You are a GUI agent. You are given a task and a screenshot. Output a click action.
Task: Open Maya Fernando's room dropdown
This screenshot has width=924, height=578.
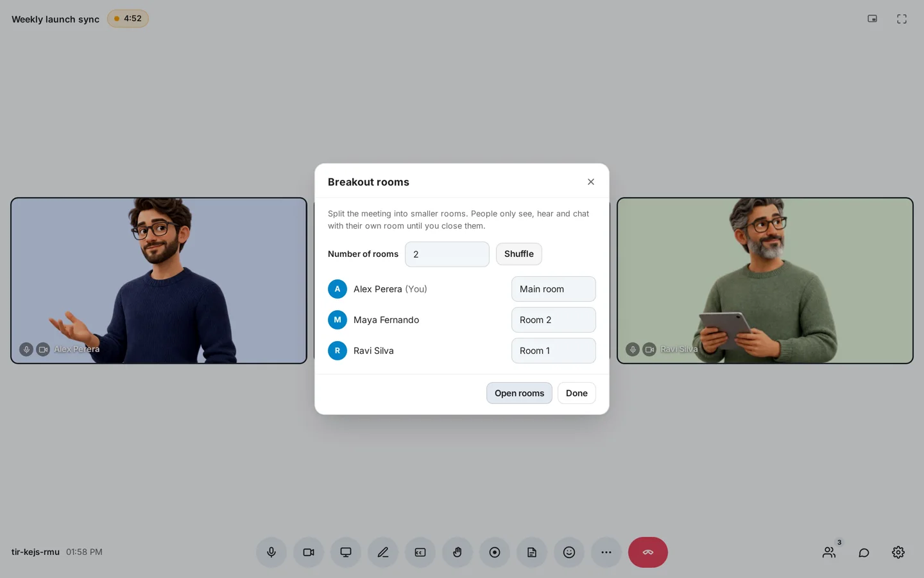(x=554, y=320)
